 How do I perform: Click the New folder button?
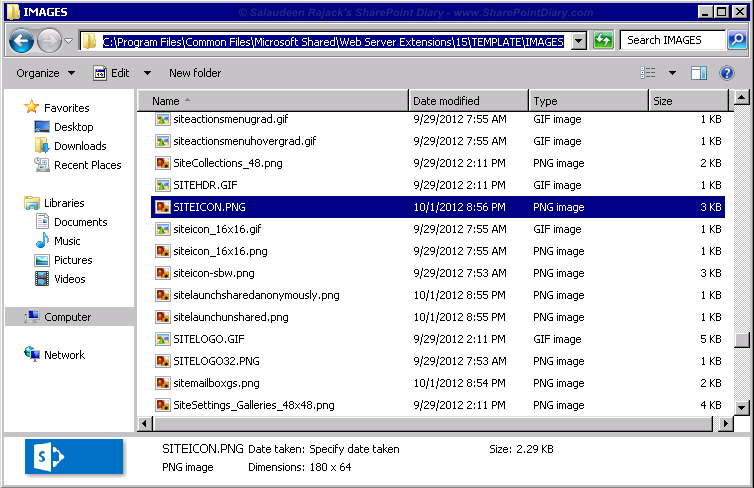tap(195, 73)
